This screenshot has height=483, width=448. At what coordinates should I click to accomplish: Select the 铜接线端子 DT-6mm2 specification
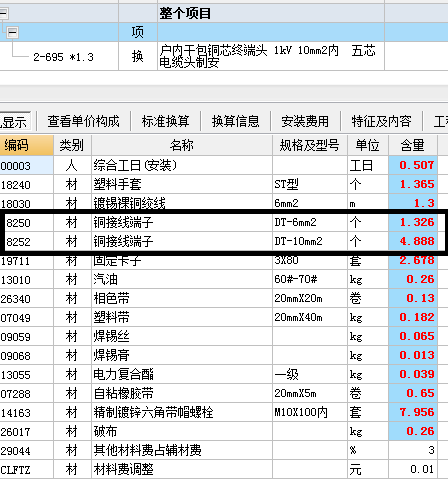(x=310, y=222)
